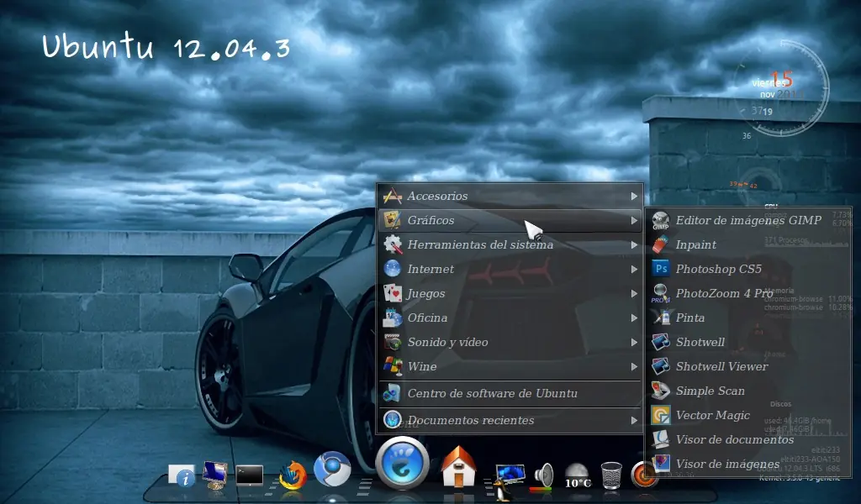Open Firefox from the dock
The image size is (861, 504).
[293, 475]
